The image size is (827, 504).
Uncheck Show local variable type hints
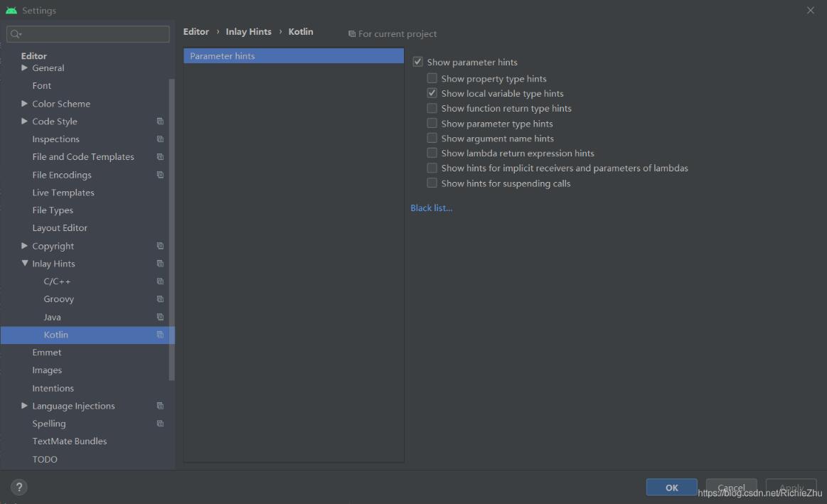[x=432, y=93]
